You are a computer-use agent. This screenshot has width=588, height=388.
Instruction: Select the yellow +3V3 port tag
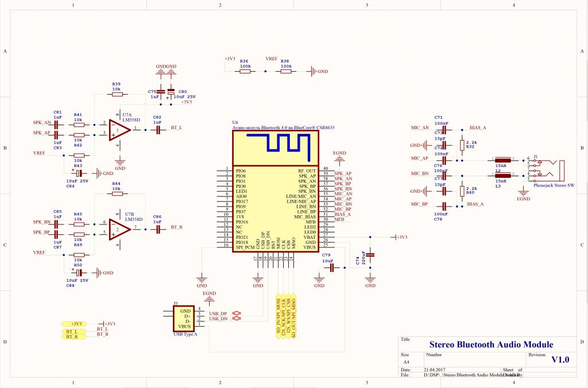click(76, 324)
